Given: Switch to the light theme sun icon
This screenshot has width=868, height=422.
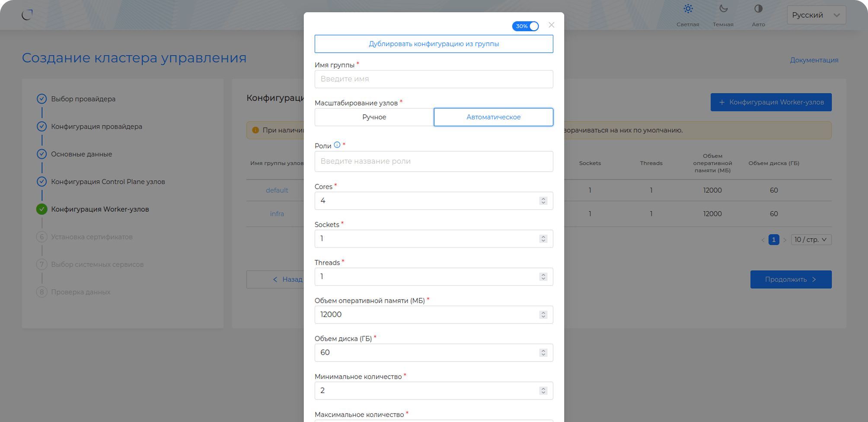Looking at the screenshot, I should click(688, 9).
